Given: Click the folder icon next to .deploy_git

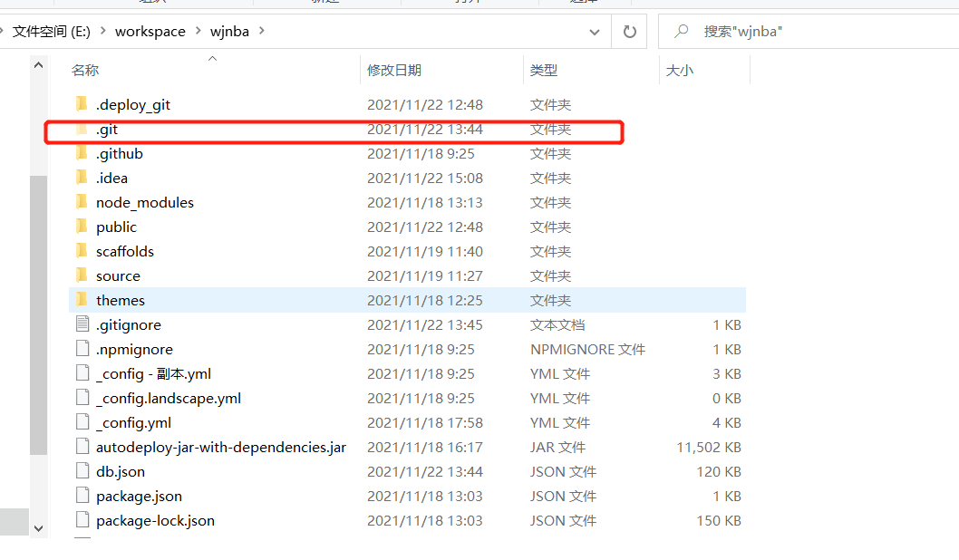Looking at the screenshot, I should [x=81, y=104].
